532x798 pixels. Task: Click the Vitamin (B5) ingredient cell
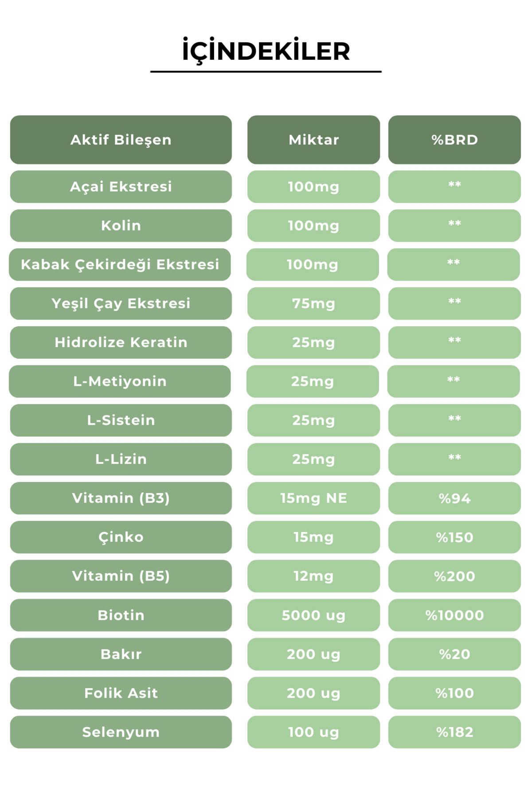(x=121, y=576)
